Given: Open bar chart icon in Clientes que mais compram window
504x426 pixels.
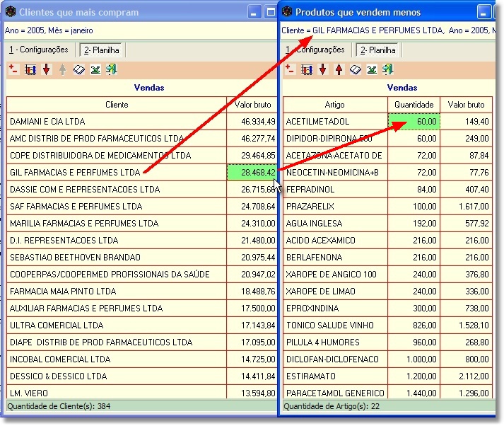Looking at the screenshot, I should (30, 69).
